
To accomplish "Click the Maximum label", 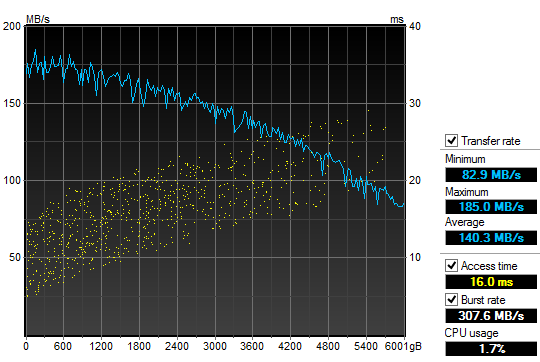I will 467,192.
